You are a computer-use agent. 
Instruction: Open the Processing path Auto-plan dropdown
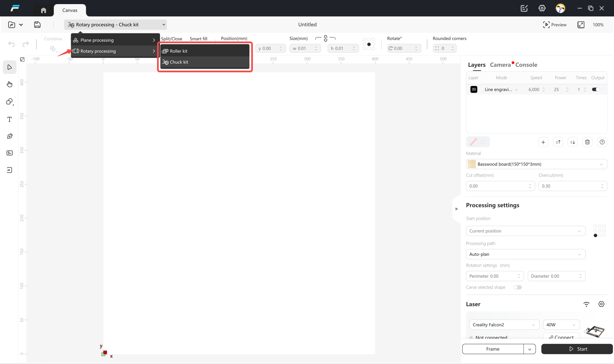pyautogui.click(x=525, y=254)
